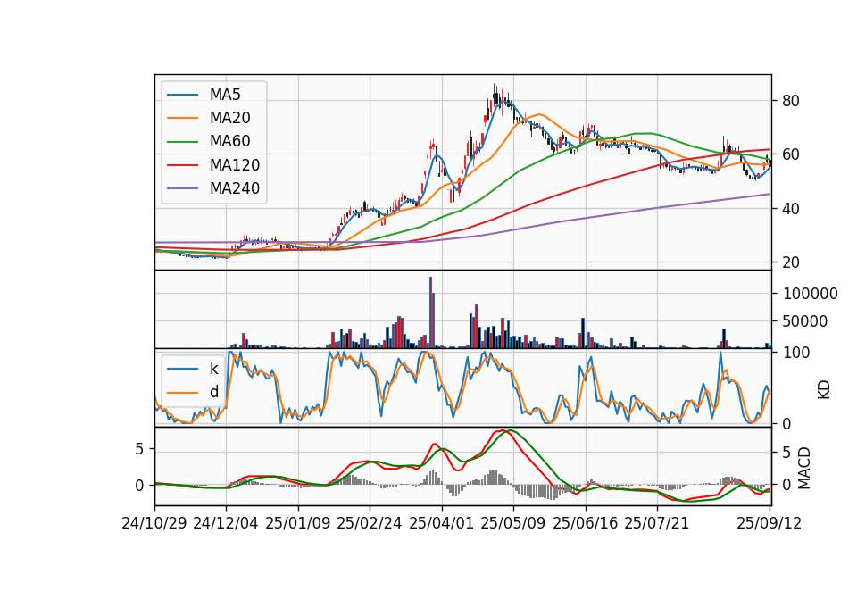857x616 pixels.
Task: Click the blue MA5 legend line swatch
Action: click(x=182, y=95)
